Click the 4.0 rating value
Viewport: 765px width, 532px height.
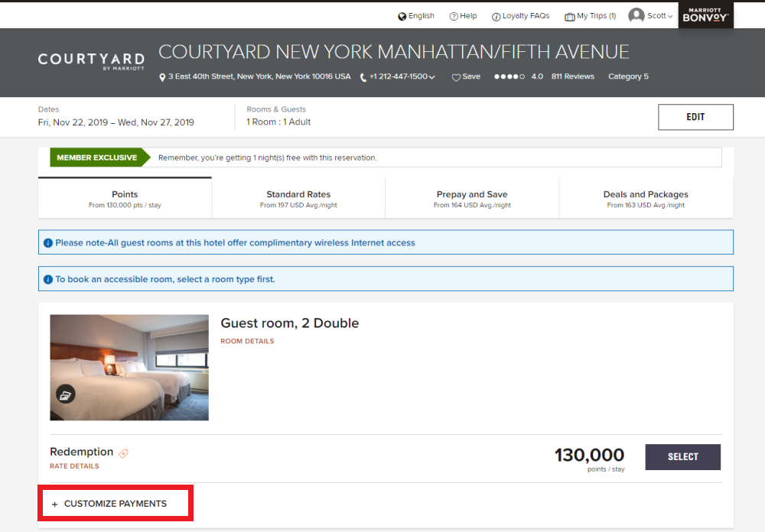click(537, 76)
